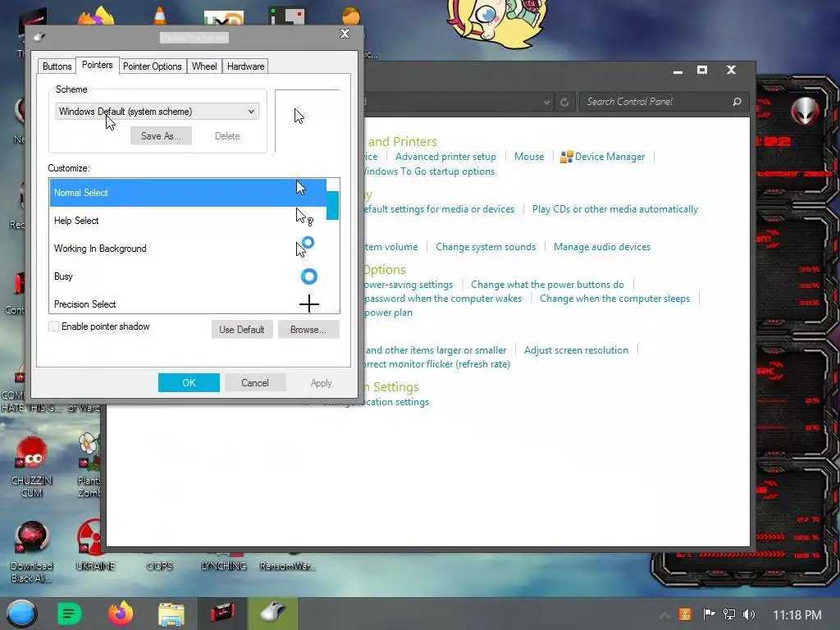The width and height of the screenshot is (840, 630).
Task: Click the network tray icon
Action: click(x=728, y=614)
